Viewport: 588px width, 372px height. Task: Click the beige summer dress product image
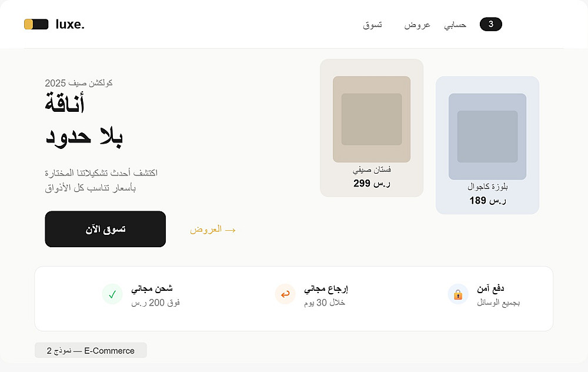pyautogui.click(x=372, y=119)
